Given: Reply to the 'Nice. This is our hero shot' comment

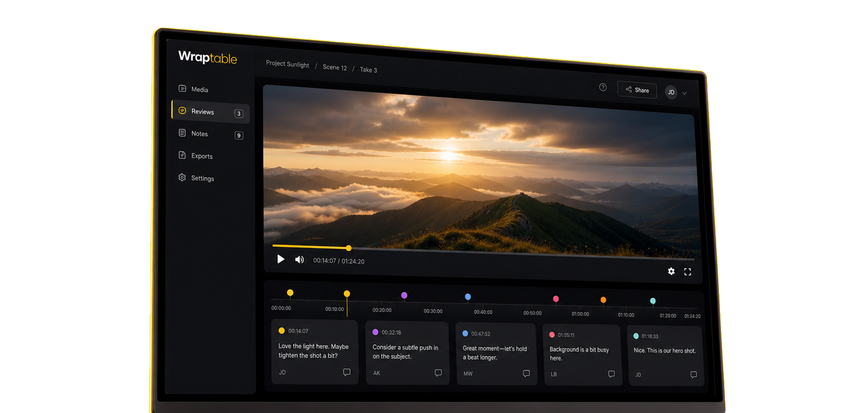Looking at the screenshot, I should click(694, 374).
